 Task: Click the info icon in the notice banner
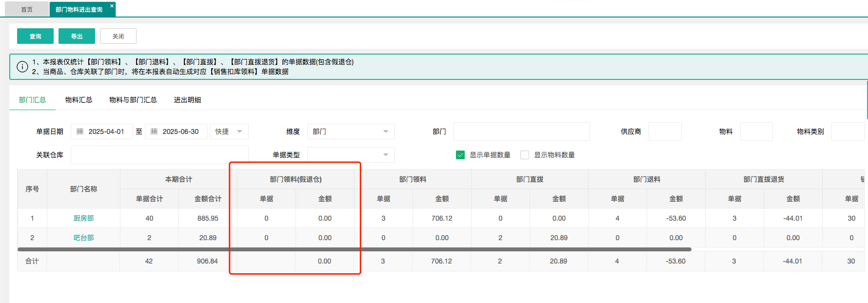[x=22, y=67]
